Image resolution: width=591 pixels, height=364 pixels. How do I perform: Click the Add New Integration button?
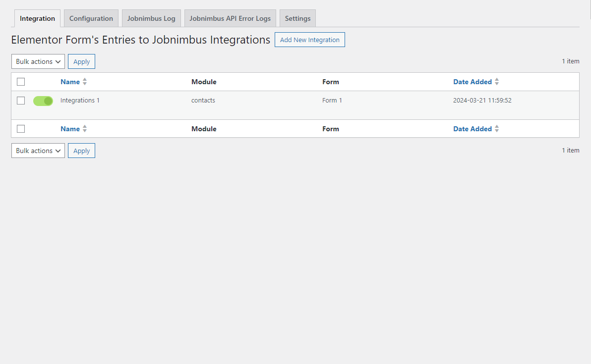click(x=310, y=40)
